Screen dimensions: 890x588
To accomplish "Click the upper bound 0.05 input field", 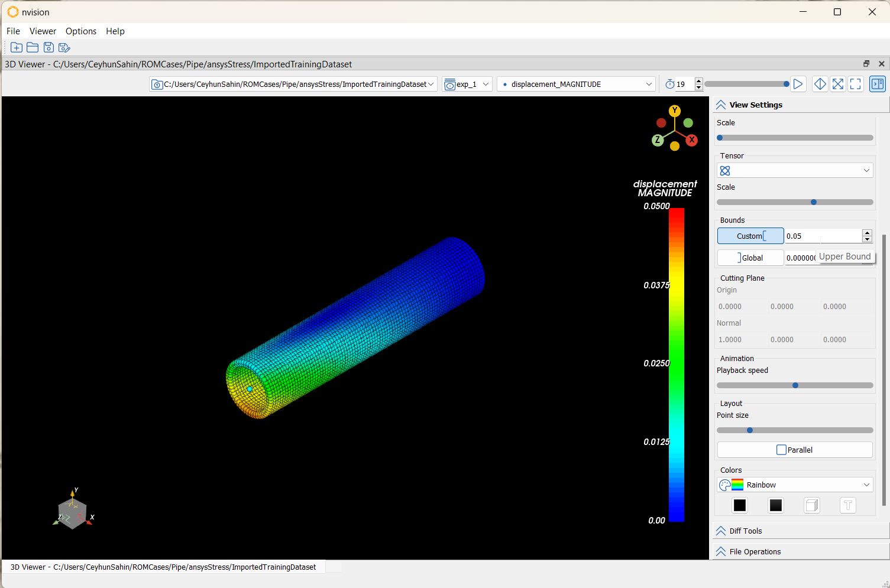I will 822,236.
